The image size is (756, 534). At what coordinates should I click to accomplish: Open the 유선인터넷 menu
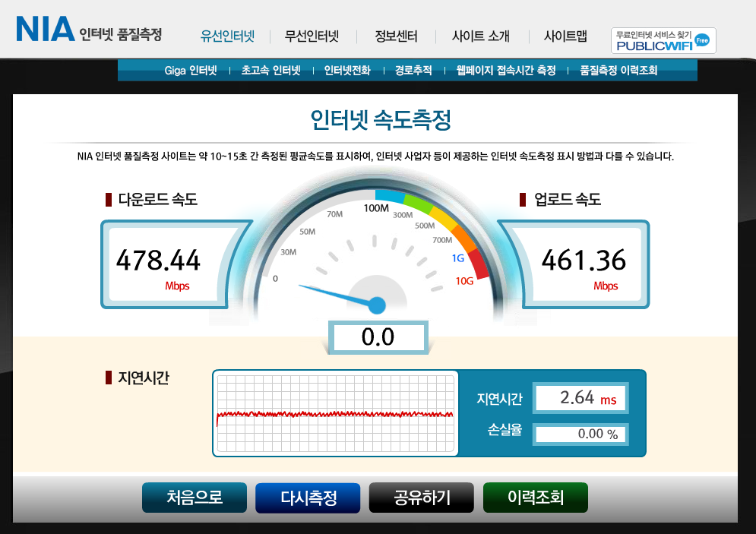pyautogui.click(x=228, y=36)
